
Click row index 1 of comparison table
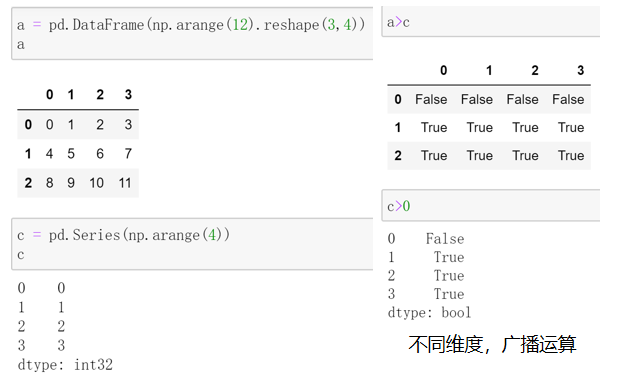coord(398,127)
